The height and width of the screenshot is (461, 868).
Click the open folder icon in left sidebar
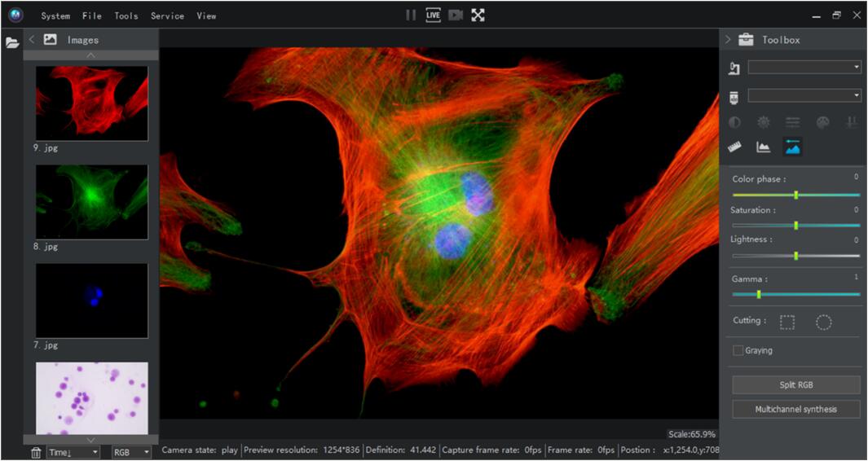(12, 42)
